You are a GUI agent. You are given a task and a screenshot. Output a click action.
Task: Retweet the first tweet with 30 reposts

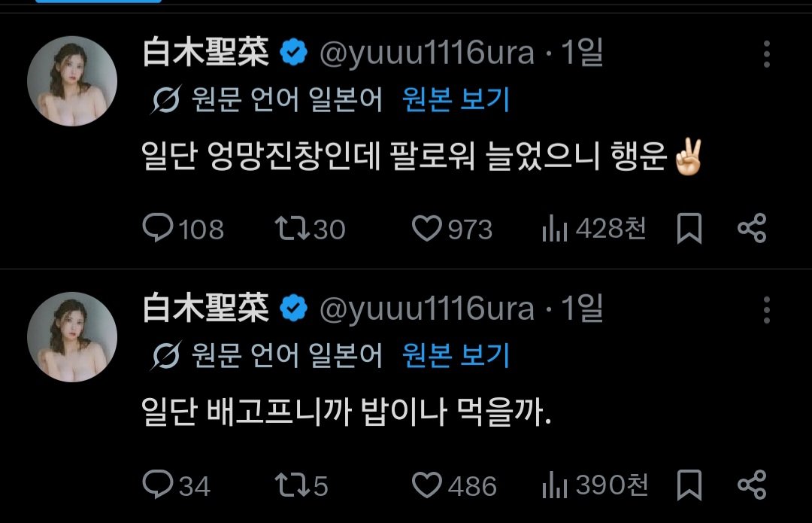(310, 228)
